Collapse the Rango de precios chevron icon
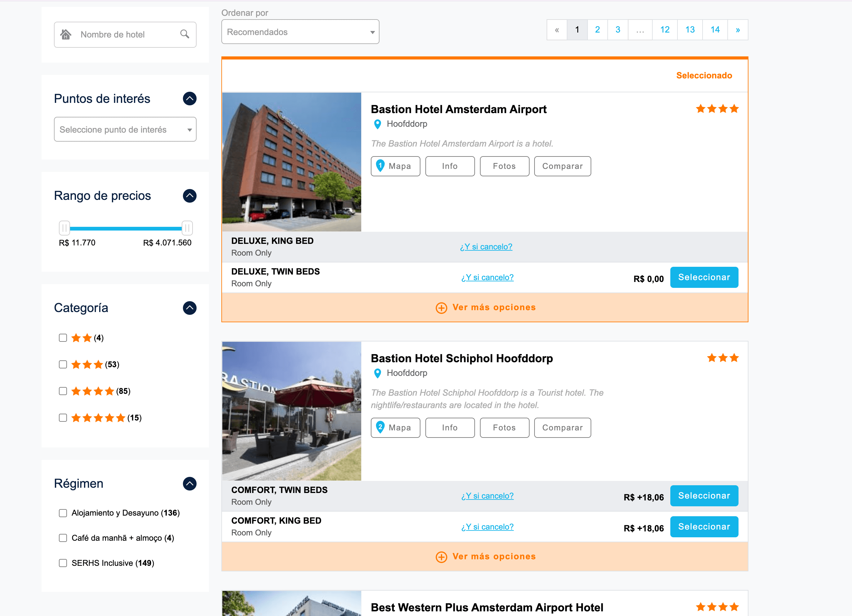Screen dimensions: 852x616 189,196
